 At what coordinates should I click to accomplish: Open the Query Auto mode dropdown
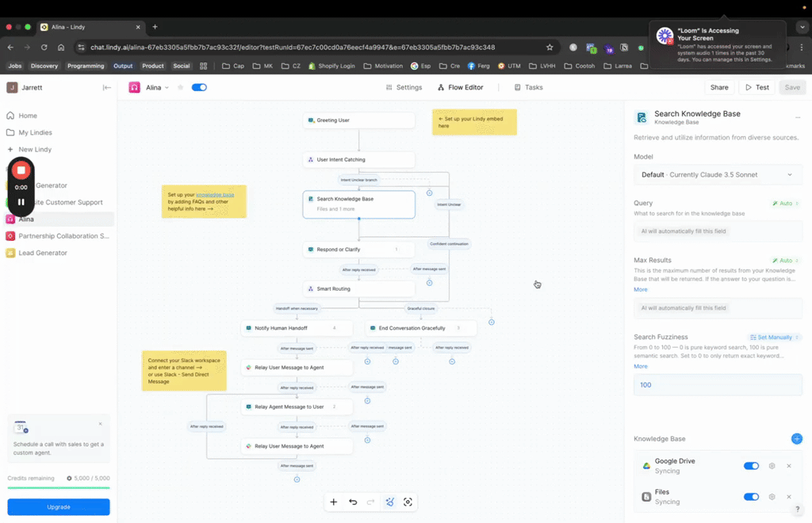pyautogui.click(x=785, y=204)
